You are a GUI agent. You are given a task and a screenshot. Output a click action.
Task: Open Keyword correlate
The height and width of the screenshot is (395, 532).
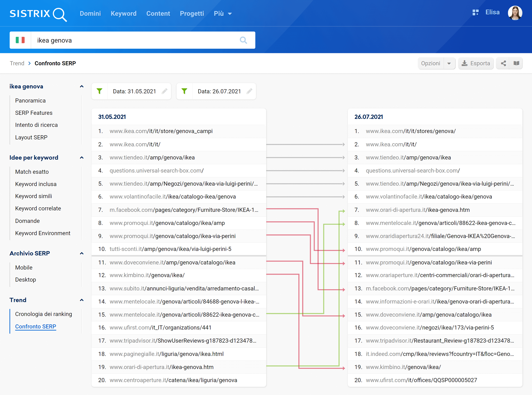[38, 209]
